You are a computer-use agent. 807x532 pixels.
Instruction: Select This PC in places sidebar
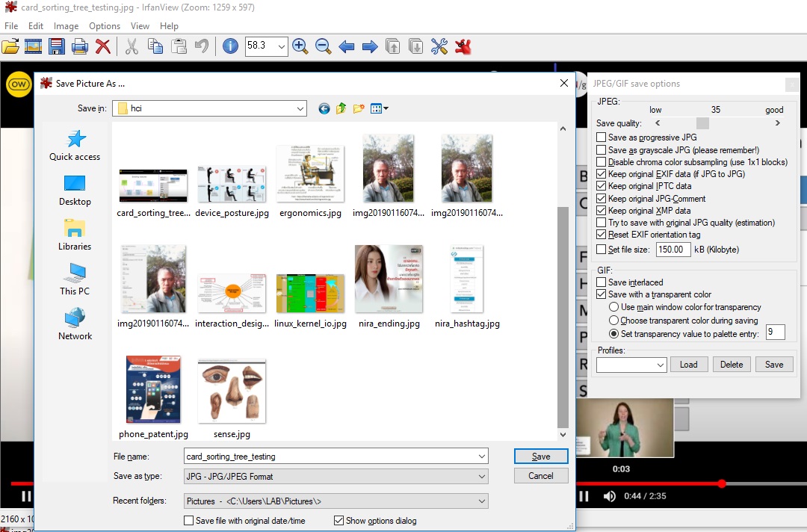[x=75, y=280]
